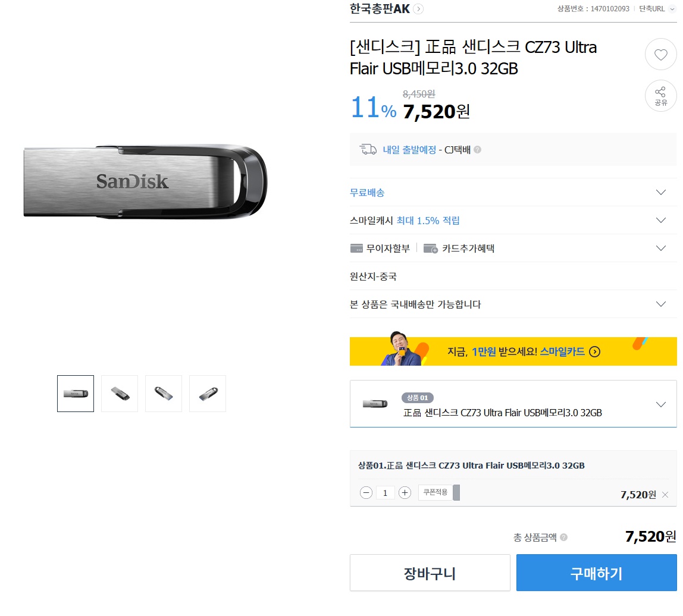Image resolution: width=683 pixels, height=616 pixels.
Task: Increase quantity with plus button
Action: click(x=405, y=492)
